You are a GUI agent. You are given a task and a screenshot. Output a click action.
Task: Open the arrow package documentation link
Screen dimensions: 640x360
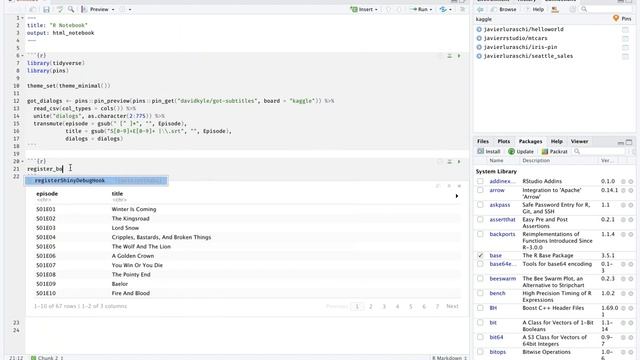click(497, 190)
